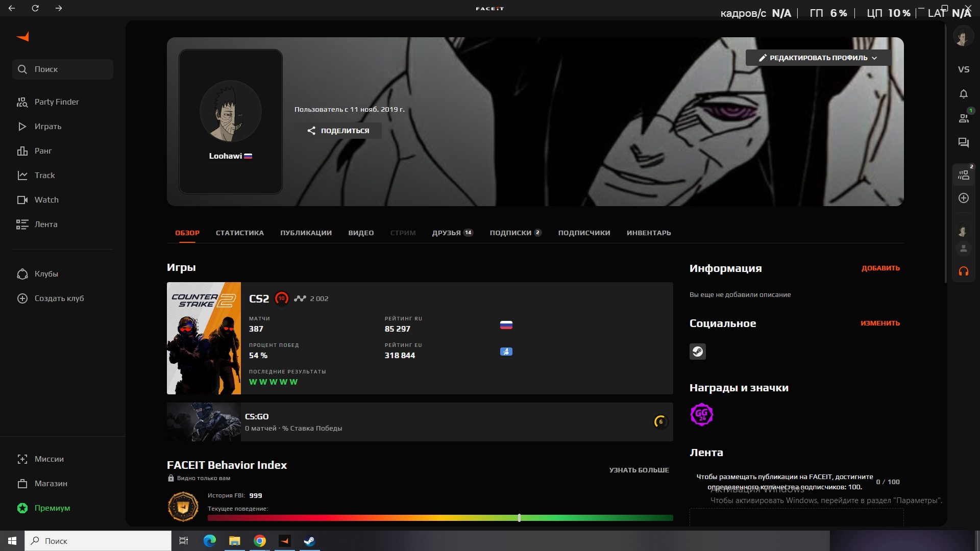Viewport: 980px width, 551px height.
Task: Open the chat messages icon
Action: point(963,143)
